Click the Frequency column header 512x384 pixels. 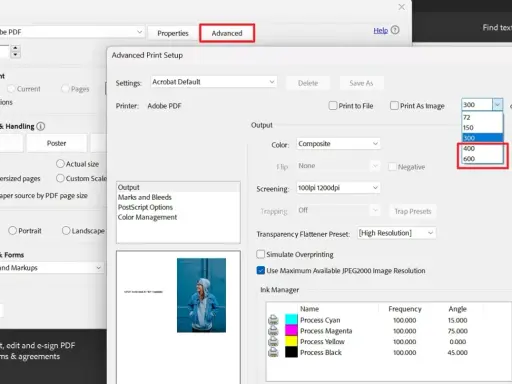tap(405, 309)
